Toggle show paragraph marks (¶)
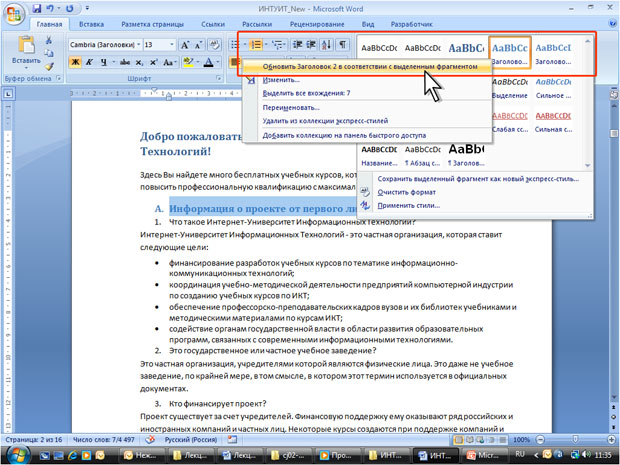The height and width of the screenshot is (465, 620). point(343,45)
